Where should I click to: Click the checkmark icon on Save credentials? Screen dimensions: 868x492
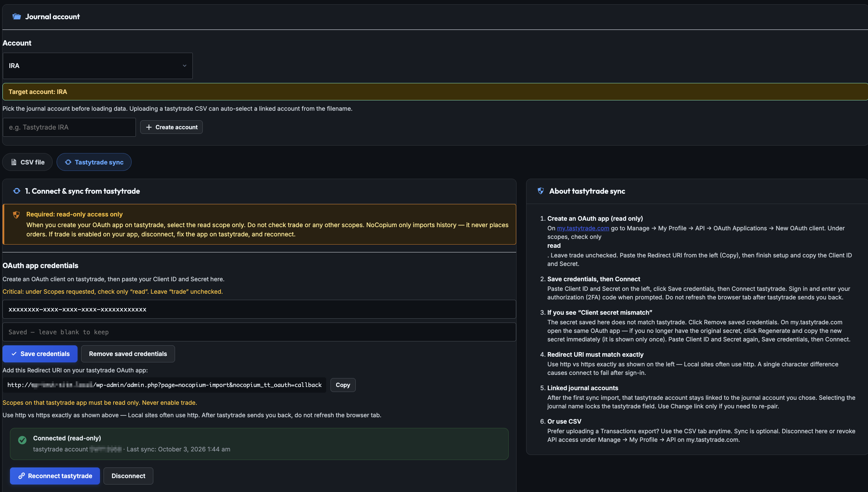click(14, 354)
